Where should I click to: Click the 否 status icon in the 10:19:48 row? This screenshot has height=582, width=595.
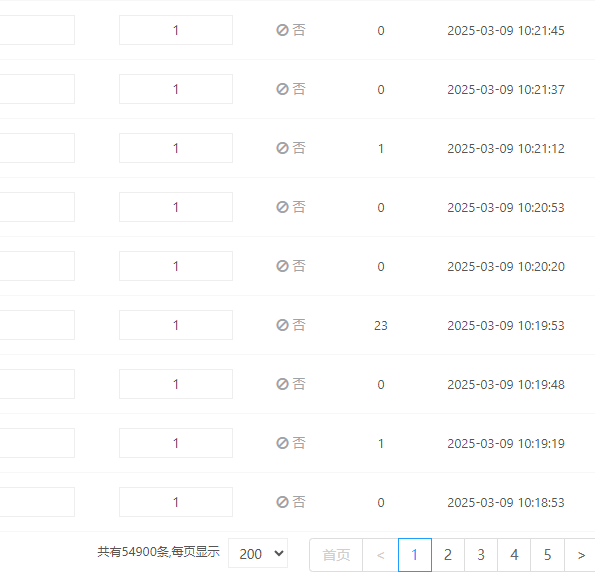(x=291, y=384)
